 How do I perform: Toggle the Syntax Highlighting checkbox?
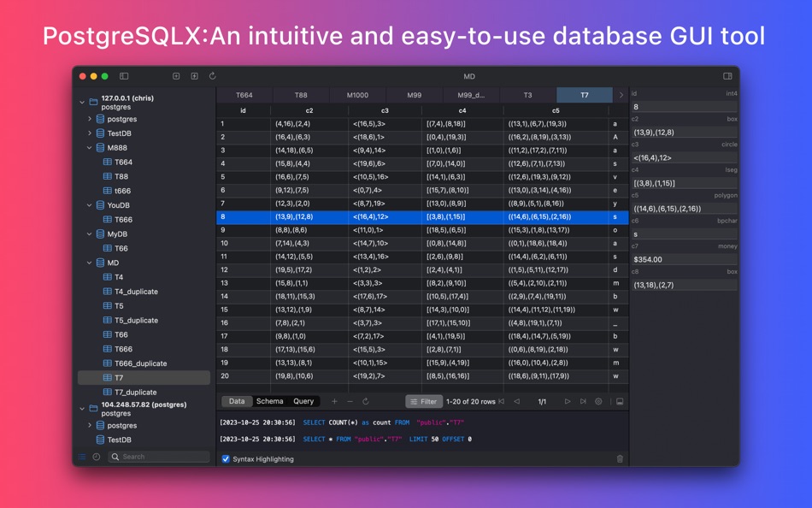[x=226, y=459]
